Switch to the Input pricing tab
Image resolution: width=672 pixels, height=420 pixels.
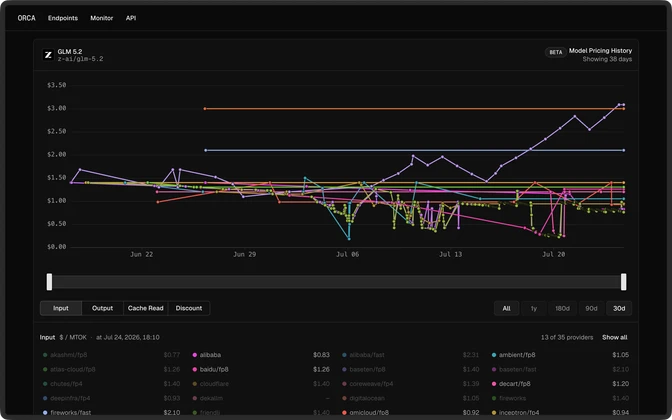[61, 308]
